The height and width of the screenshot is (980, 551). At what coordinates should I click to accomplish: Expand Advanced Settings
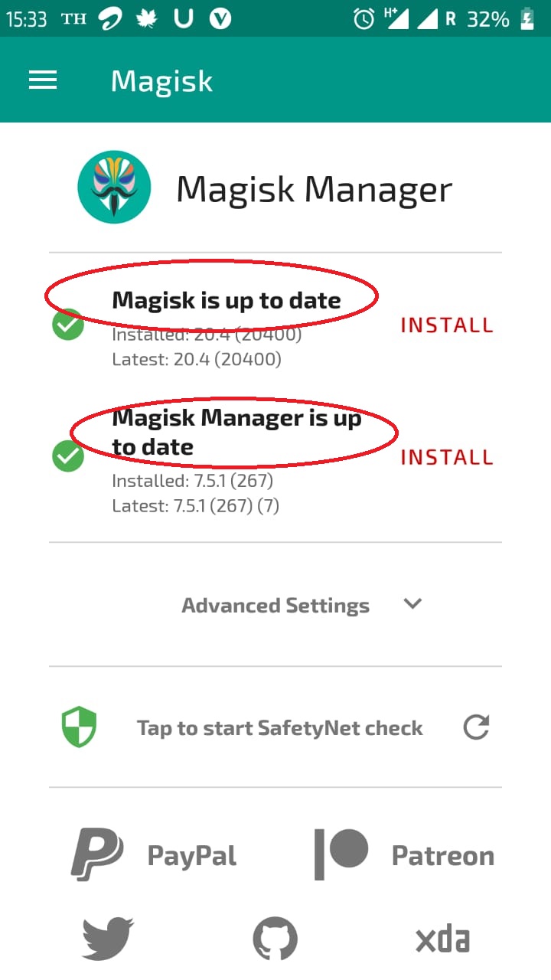point(275,605)
